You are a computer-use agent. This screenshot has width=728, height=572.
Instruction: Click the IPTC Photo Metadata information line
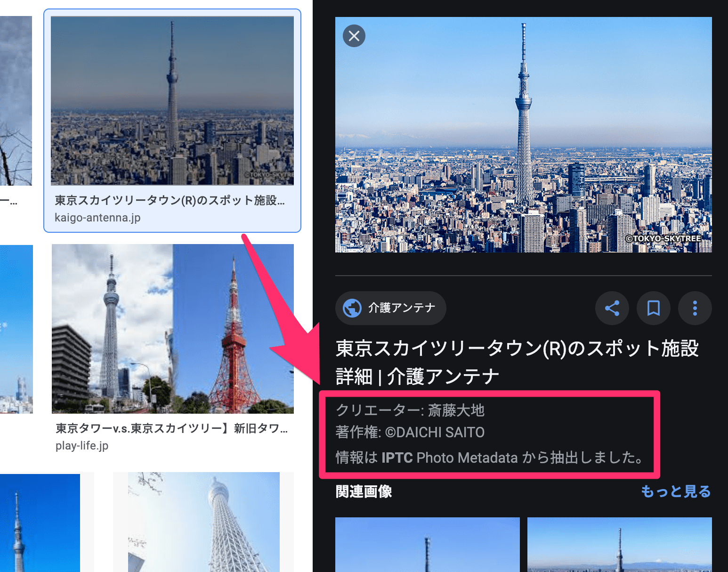click(490, 458)
